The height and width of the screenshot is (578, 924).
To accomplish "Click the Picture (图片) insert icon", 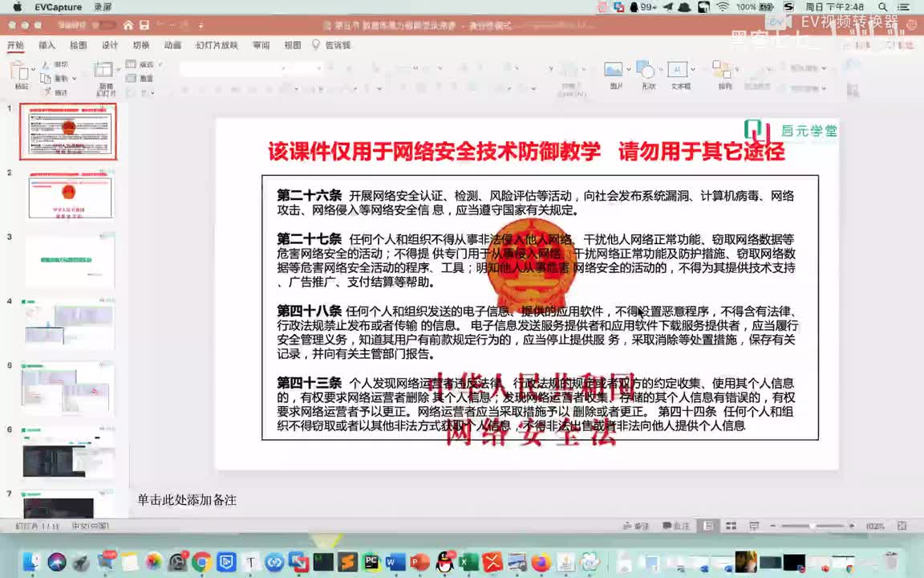I will coord(614,70).
